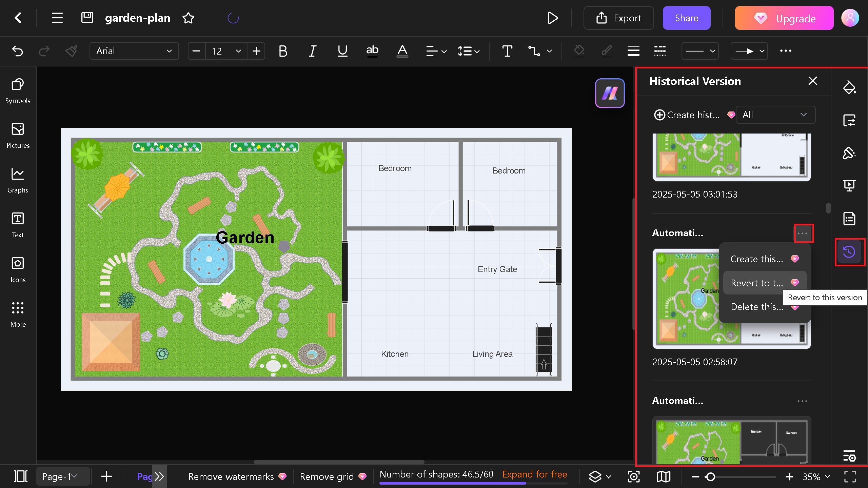
Task: Click Create history version button
Action: click(694, 115)
